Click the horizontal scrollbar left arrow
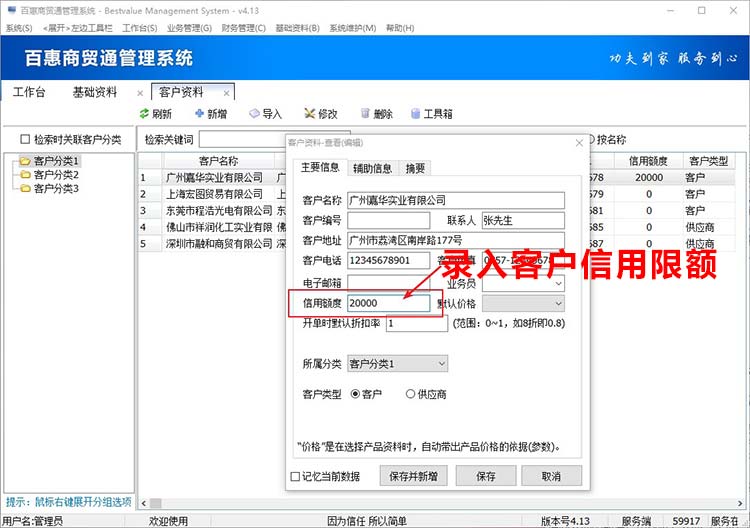 pos(143,503)
